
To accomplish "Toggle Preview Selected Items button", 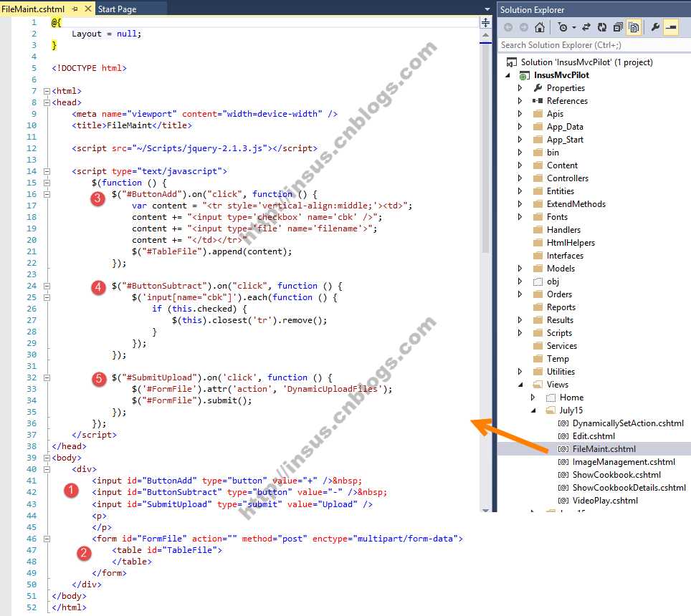I will click(671, 27).
